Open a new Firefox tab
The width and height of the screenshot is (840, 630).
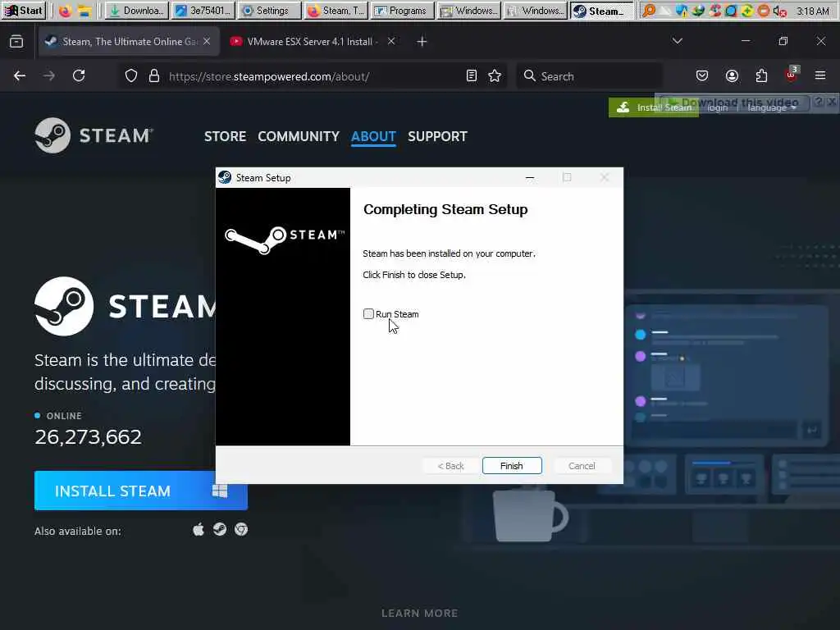(x=422, y=41)
